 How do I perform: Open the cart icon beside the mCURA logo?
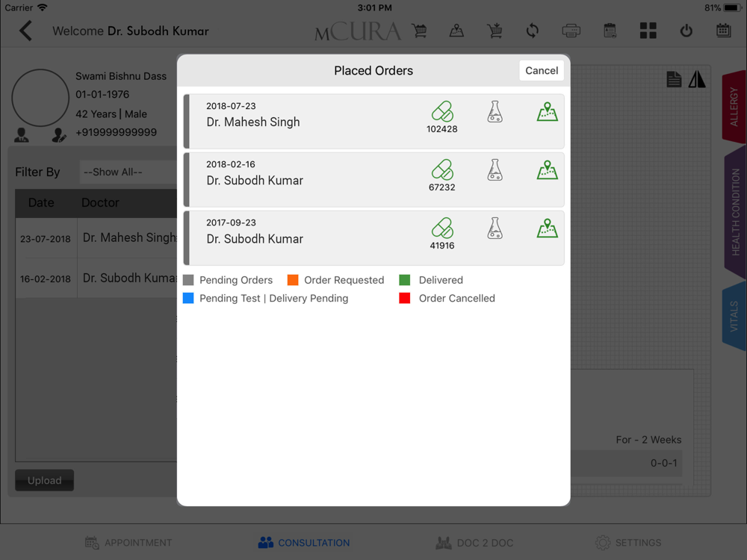click(420, 31)
